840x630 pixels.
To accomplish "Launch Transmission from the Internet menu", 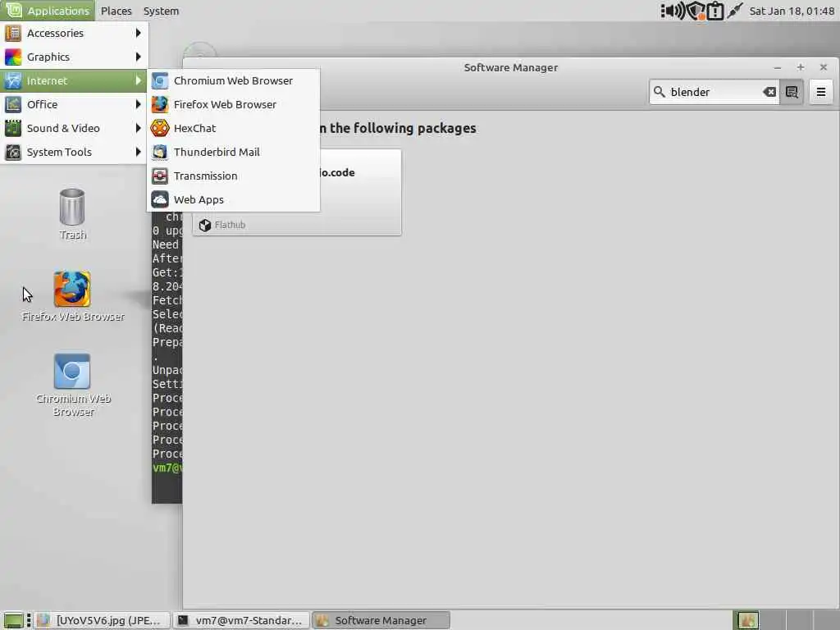I will tap(234, 176).
